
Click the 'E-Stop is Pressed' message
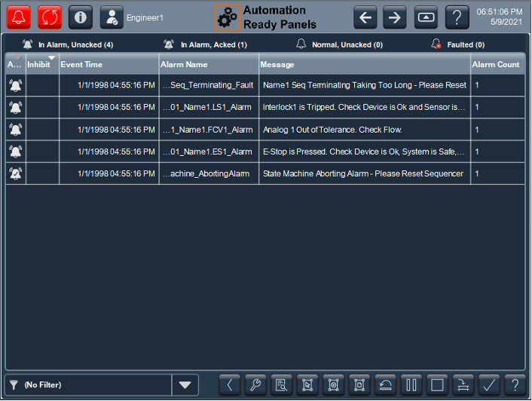(x=365, y=152)
